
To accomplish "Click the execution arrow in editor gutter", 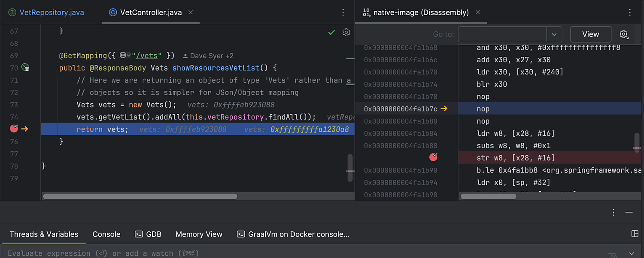I will 25,129.
